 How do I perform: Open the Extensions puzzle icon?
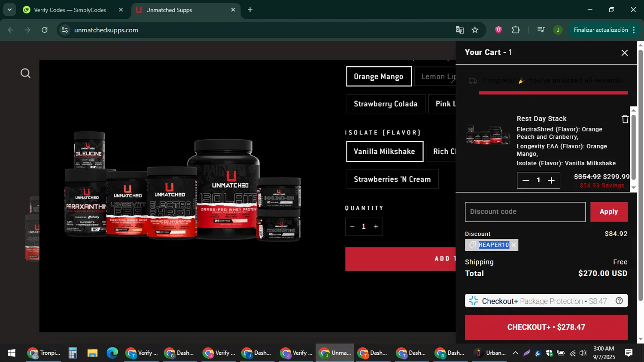[516, 30]
